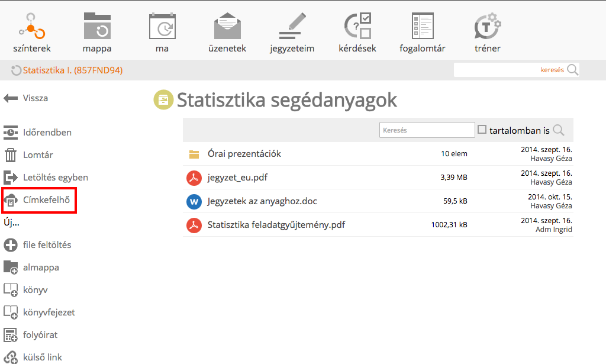The image size is (606, 364).
Task: Click file feltöltés plus icon
Action: (x=11, y=245)
